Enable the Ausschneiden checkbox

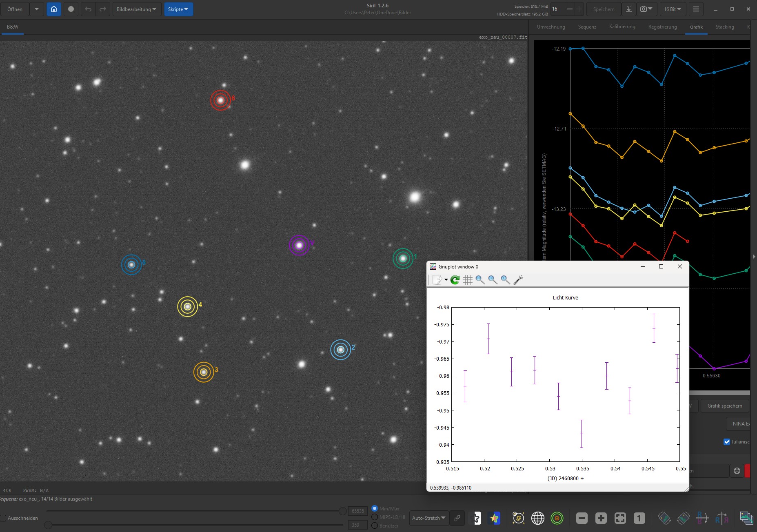click(x=3, y=518)
